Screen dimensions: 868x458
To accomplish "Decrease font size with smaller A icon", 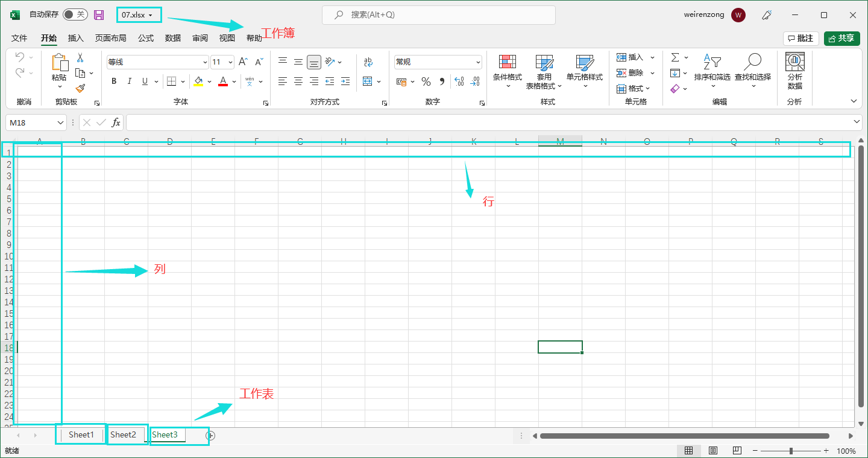I will click(259, 62).
